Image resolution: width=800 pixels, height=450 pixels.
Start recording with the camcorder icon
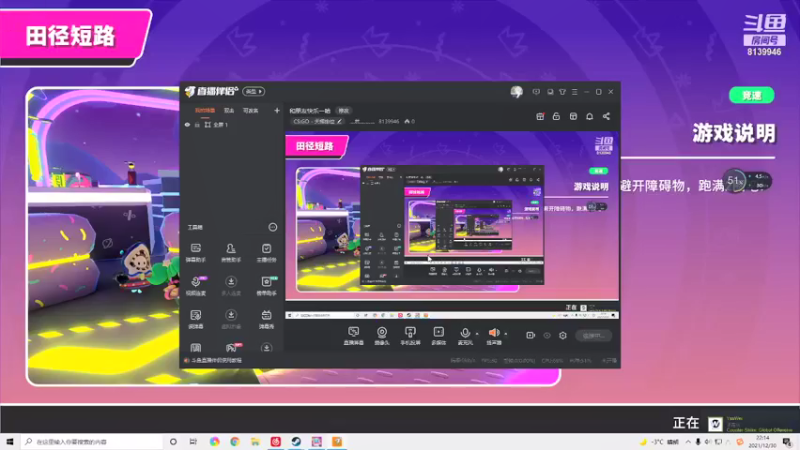531,335
